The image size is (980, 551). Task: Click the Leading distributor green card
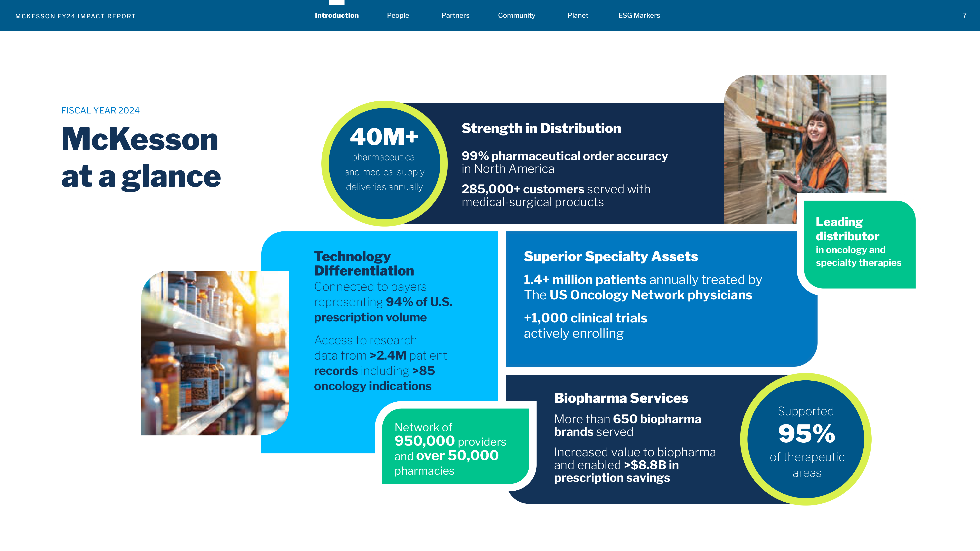click(859, 244)
